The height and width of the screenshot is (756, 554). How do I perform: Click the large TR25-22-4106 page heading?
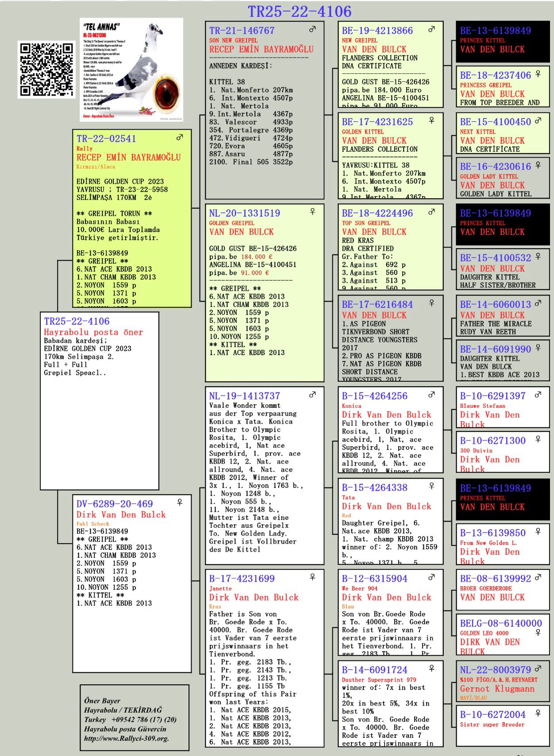pyautogui.click(x=300, y=12)
